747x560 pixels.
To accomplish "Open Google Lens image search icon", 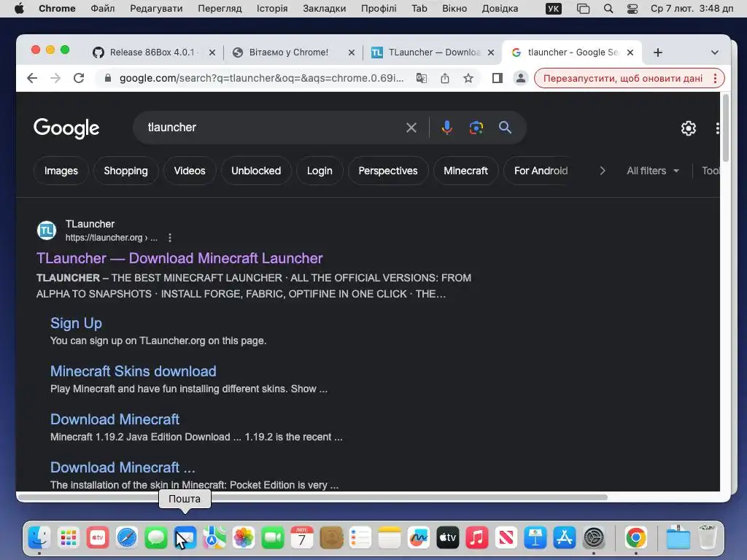I will tap(476, 128).
